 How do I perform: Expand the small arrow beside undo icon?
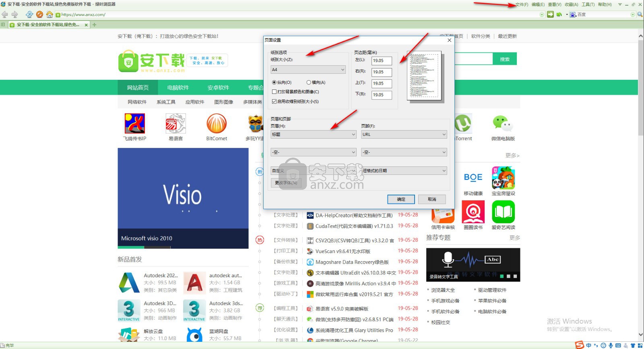pos(567,15)
